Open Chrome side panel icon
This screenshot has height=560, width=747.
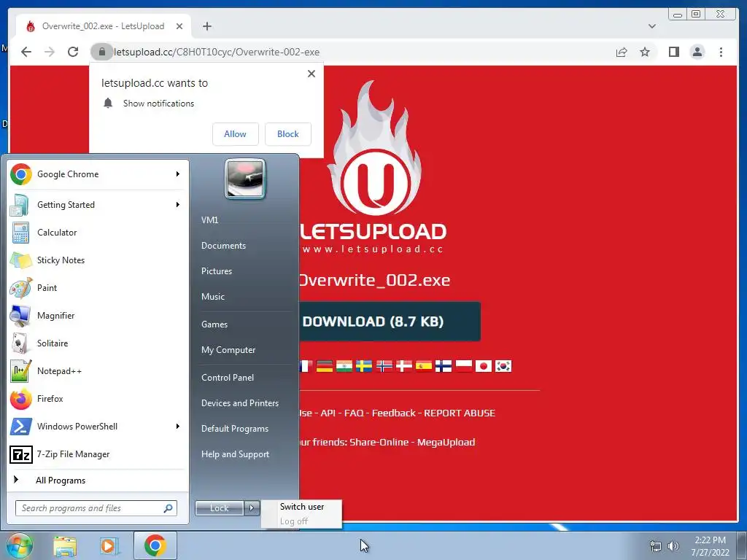673,52
